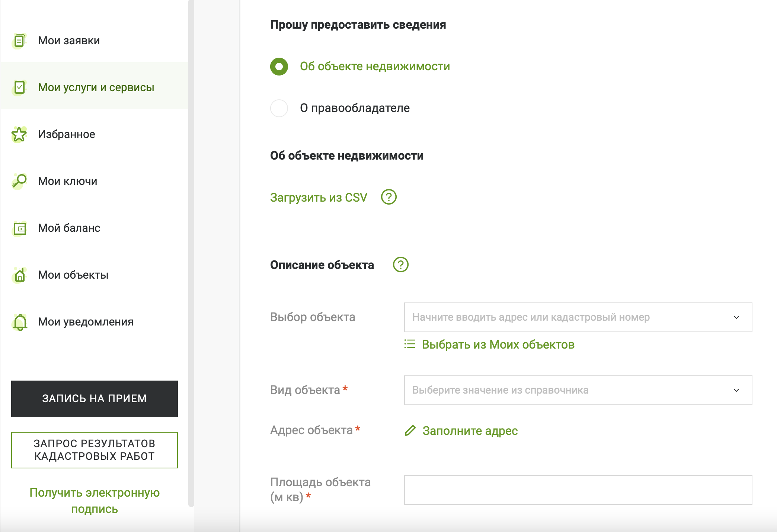Open the Мои услуги и сервисы menu item
The image size is (777, 532).
pos(94,87)
